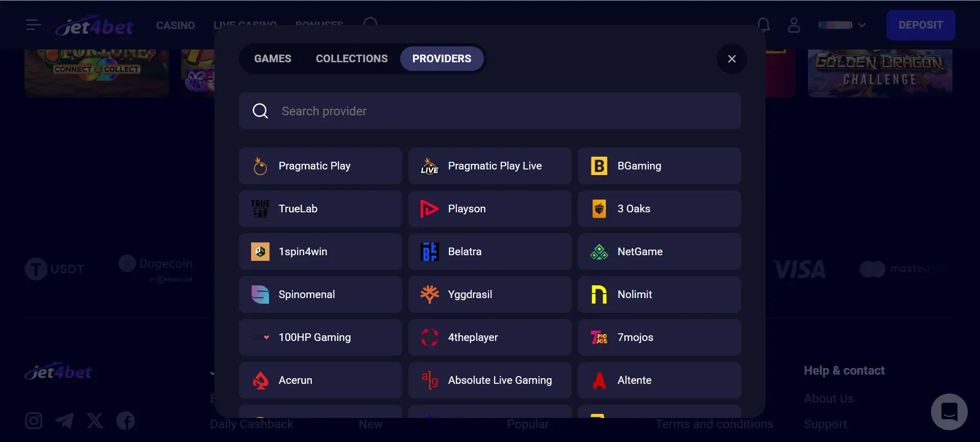980x442 pixels.
Task: Click the 1spin4win logo icon
Action: click(x=260, y=252)
